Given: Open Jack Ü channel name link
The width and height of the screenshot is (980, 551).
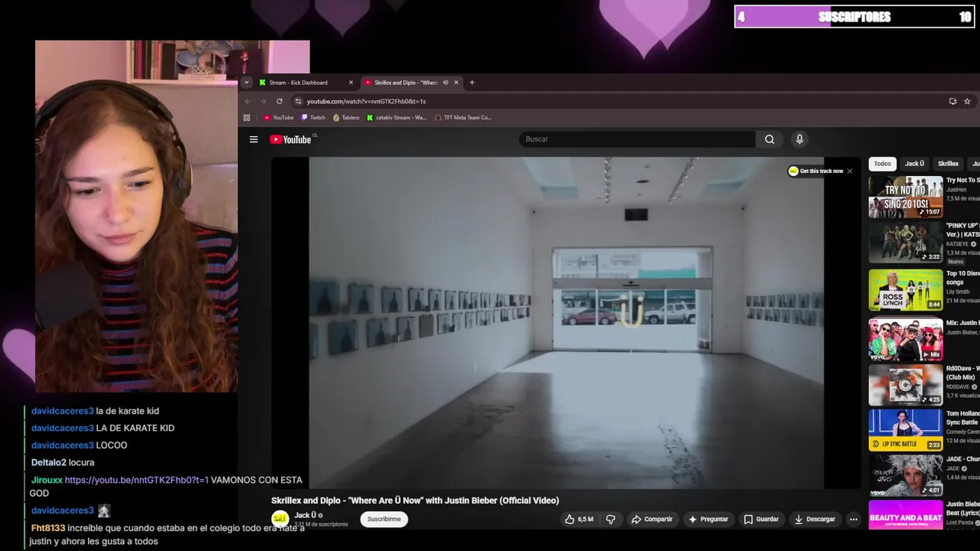Looking at the screenshot, I should 305,515.
